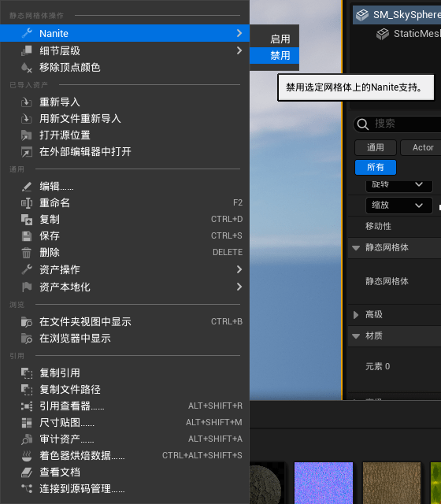Click the 移动性 property label
This screenshot has width=441, height=504.
378,226
